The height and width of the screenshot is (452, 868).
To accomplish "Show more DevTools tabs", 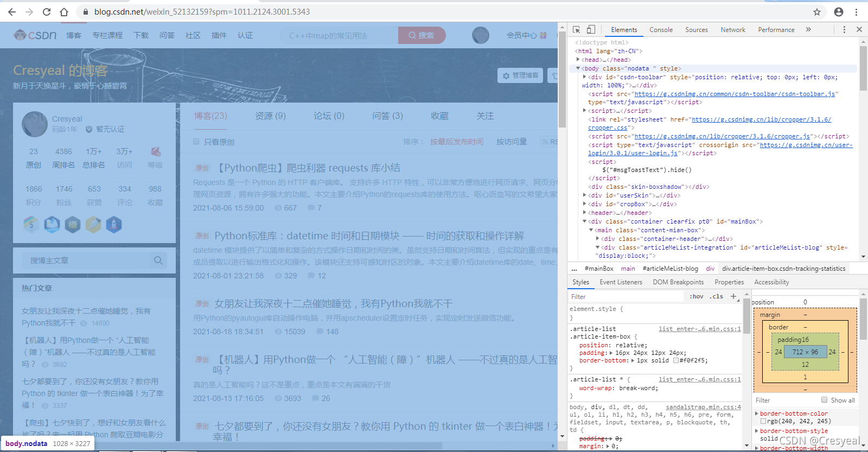I will tap(808, 29).
